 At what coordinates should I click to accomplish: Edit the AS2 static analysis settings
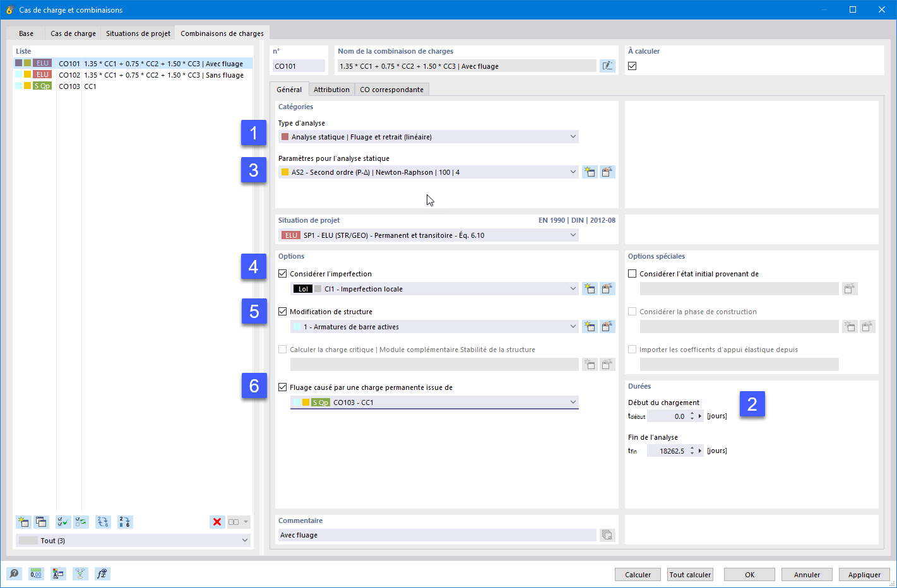[x=607, y=172]
